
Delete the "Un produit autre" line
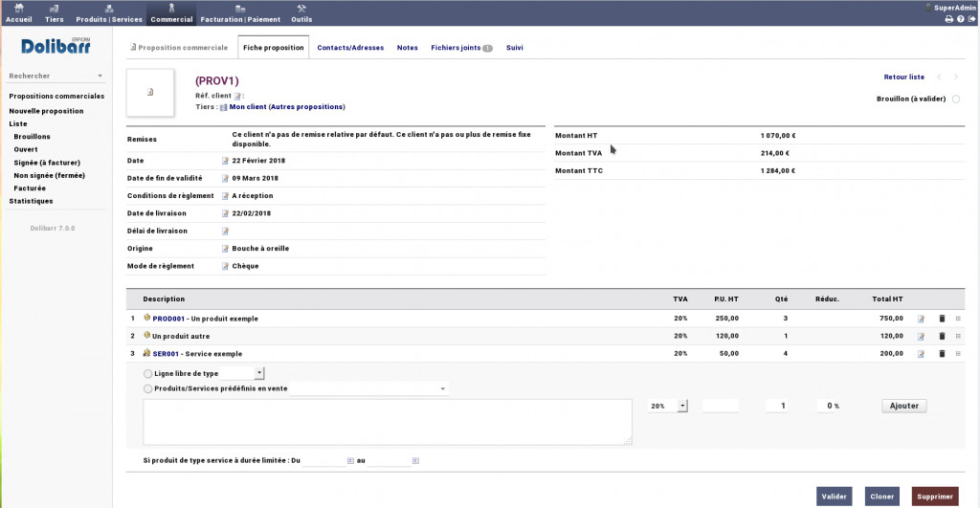941,336
